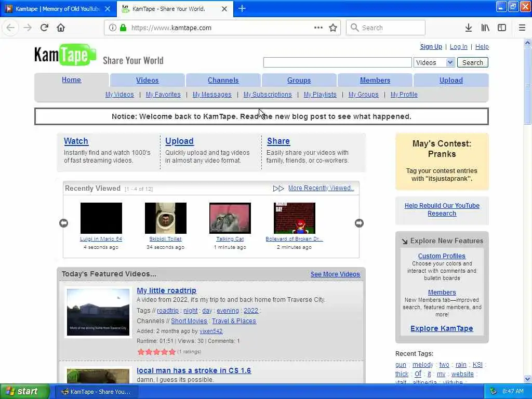Bookmark this page with the star icon

click(x=333, y=28)
